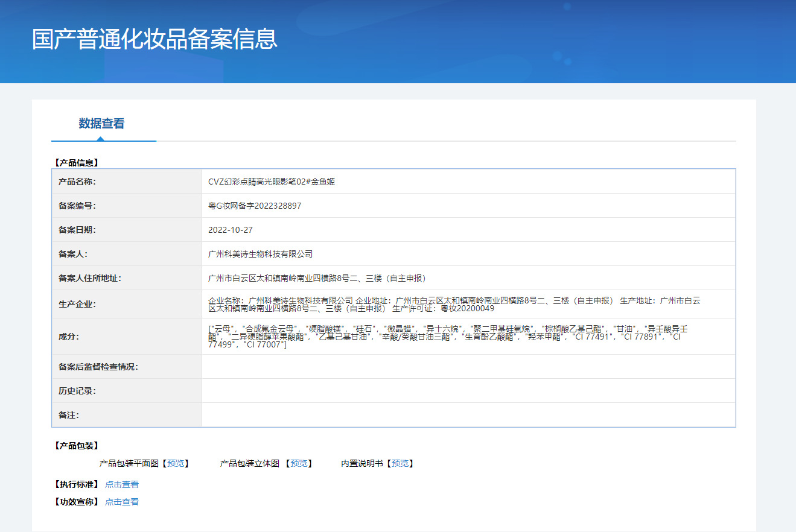This screenshot has height=532, width=796.
Task: Open the 数据查看 tab
Action: (x=101, y=124)
